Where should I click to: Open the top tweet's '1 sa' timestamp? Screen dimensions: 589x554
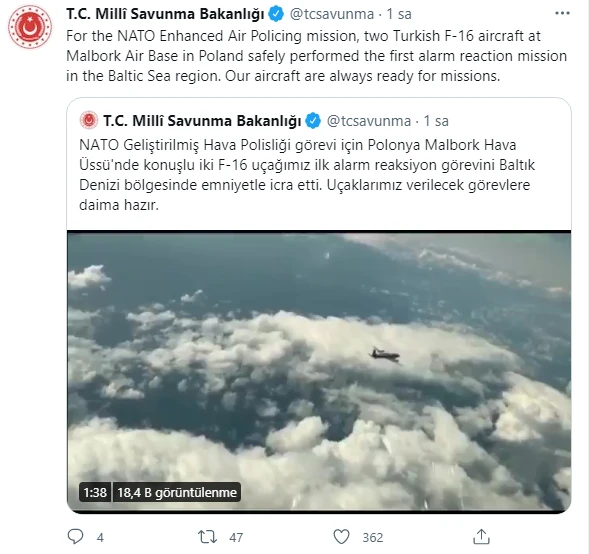[x=399, y=14]
